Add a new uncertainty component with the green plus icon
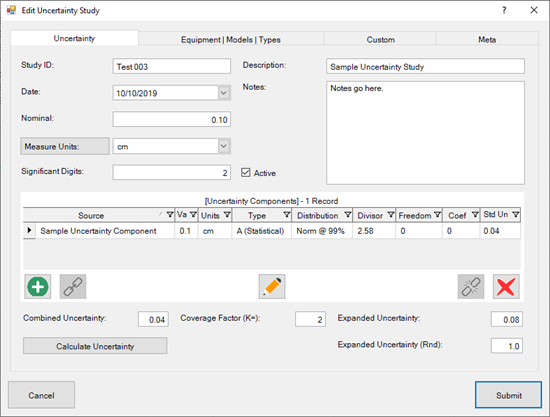This screenshot has height=417, width=550. 38,287
